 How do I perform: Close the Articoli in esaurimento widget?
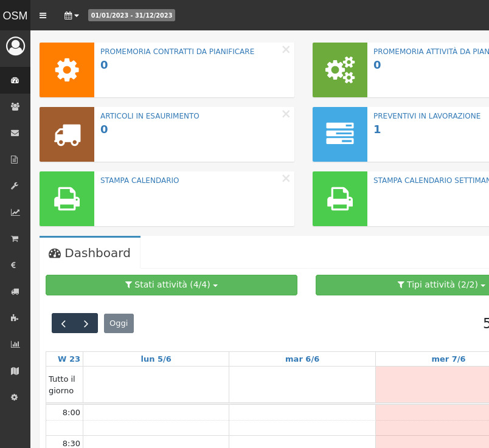(286, 114)
